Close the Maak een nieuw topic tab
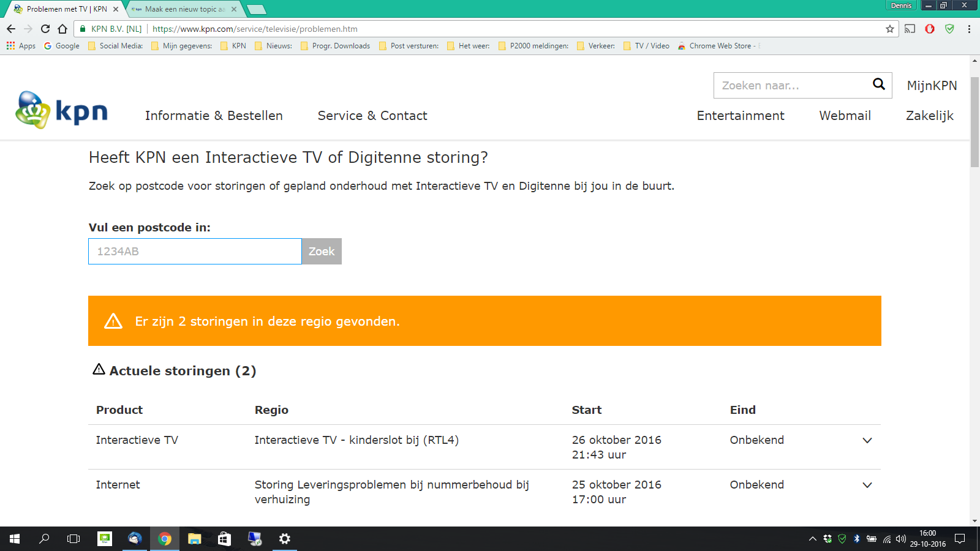 (234, 9)
